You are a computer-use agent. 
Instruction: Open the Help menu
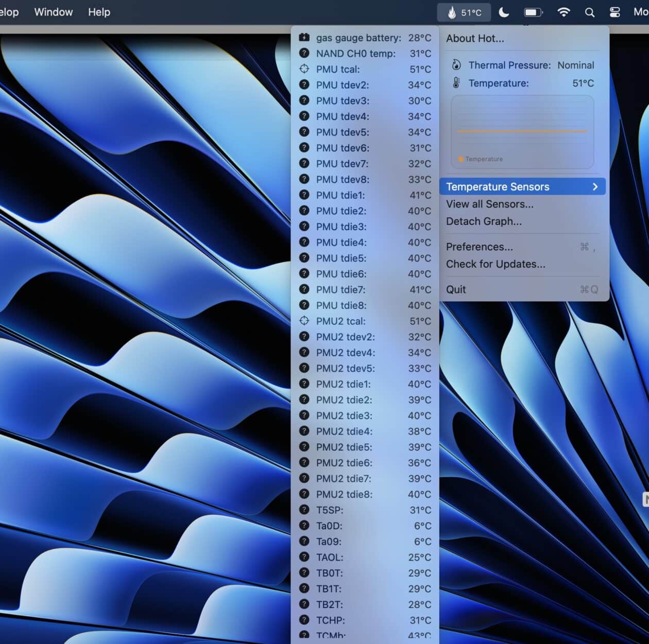(x=99, y=12)
